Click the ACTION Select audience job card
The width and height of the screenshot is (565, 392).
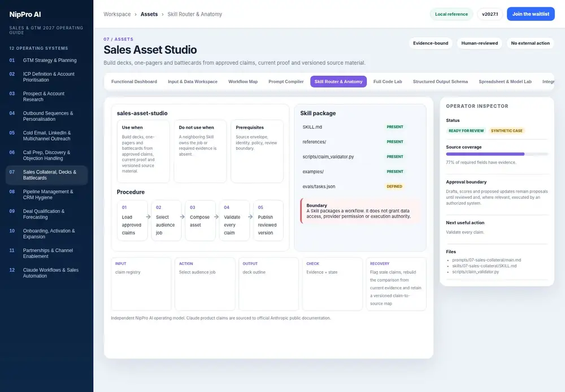205,284
